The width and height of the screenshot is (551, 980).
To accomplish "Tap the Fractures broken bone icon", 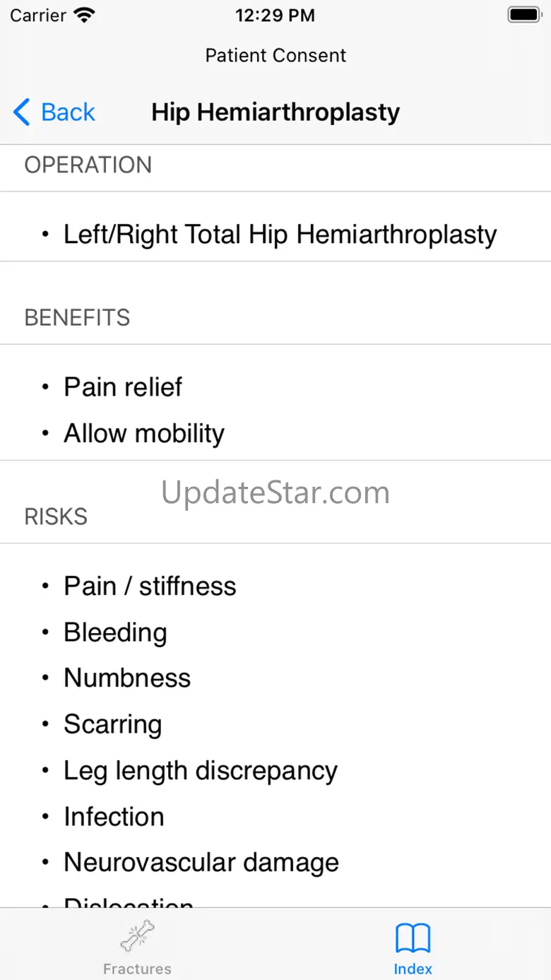I will [x=137, y=936].
